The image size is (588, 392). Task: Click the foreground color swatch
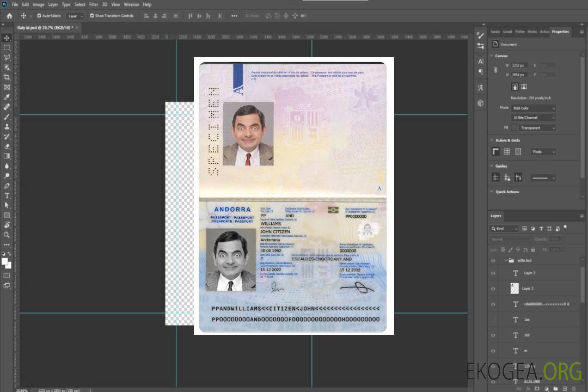5,261
